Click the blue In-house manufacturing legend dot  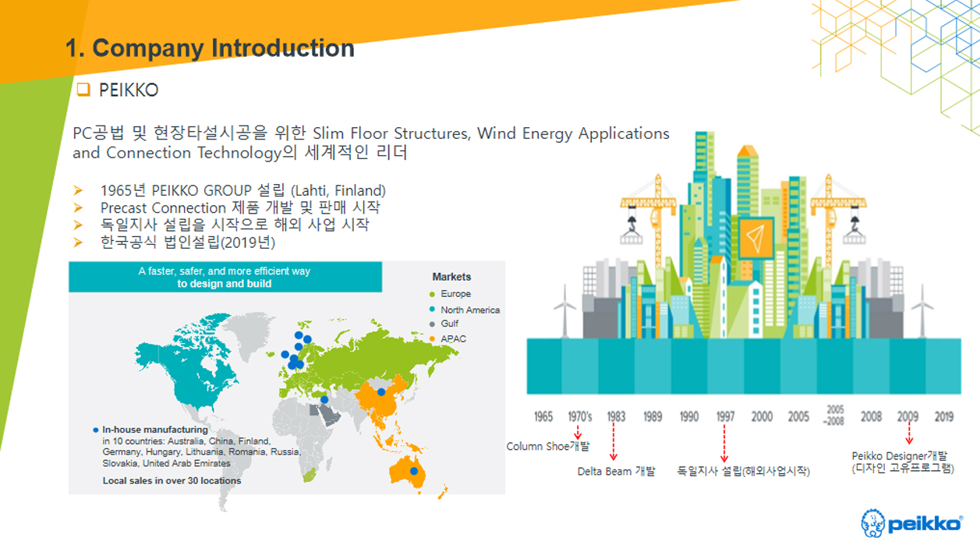coord(96,430)
